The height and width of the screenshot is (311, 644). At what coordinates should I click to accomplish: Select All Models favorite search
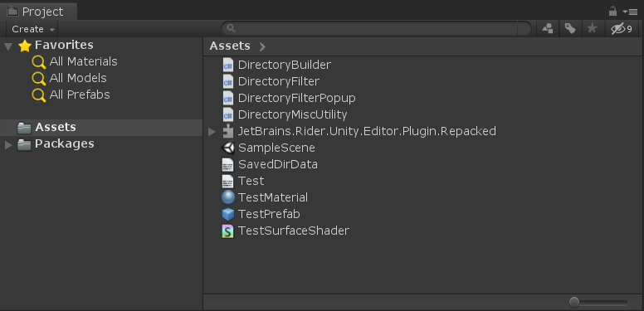[x=78, y=78]
